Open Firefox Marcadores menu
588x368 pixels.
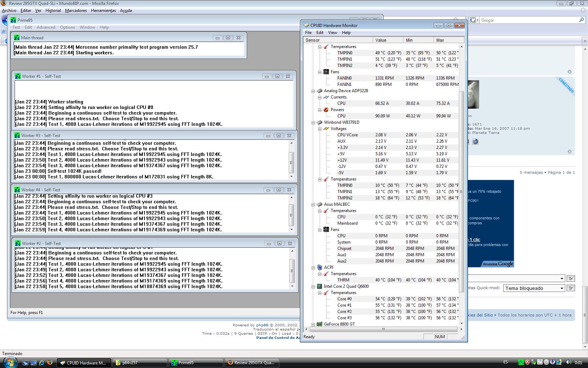(76, 11)
